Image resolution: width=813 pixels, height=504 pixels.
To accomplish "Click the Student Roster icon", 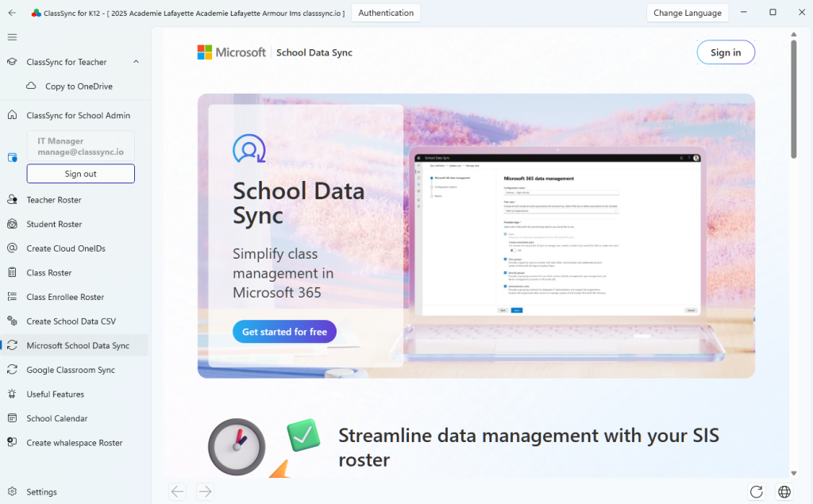I will (12, 224).
